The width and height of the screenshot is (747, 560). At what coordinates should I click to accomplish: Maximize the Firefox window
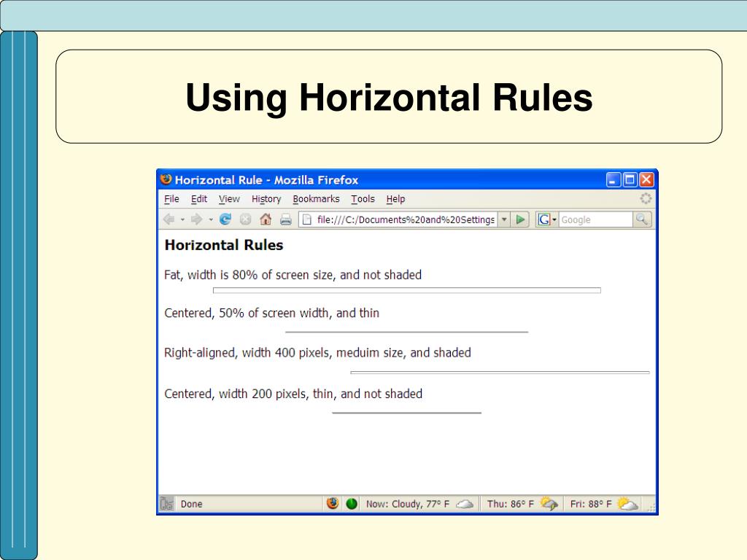[x=630, y=179]
